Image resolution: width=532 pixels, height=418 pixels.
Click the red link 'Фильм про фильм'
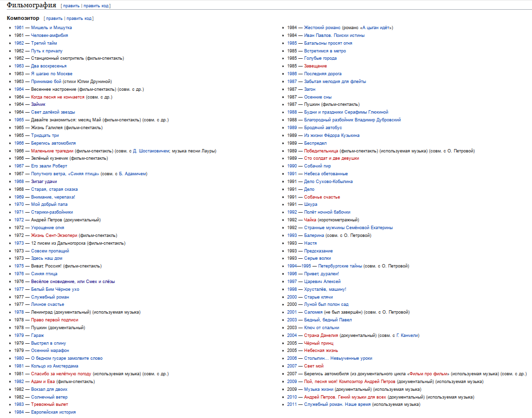pyautogui.click(x=428, y=374)
